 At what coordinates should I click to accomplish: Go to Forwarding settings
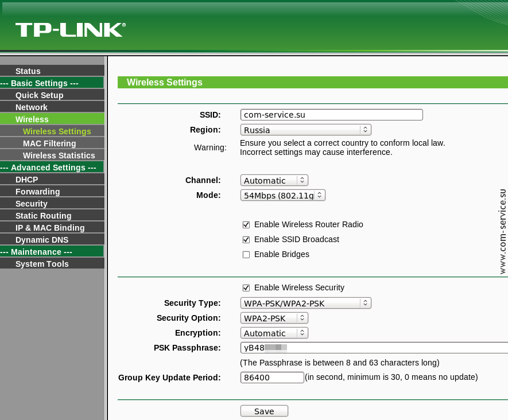click(52, 192)
